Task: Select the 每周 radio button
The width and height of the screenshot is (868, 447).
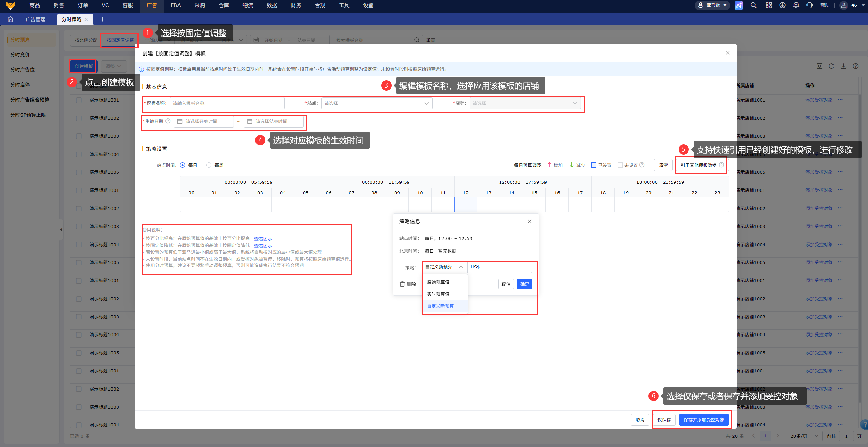Action: coord(209,165)
